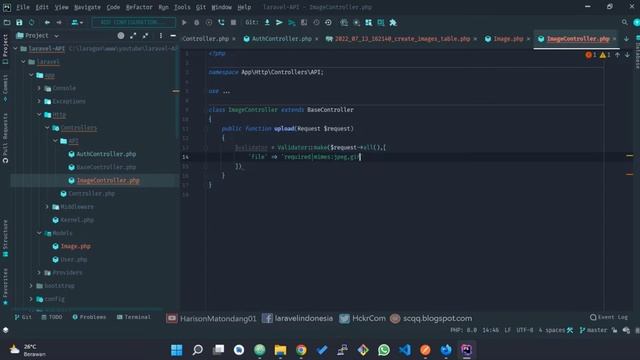The height and width of the screenshot is (360, 640).
Task: Click the Open folder toolbar icon
Action: 7,22
